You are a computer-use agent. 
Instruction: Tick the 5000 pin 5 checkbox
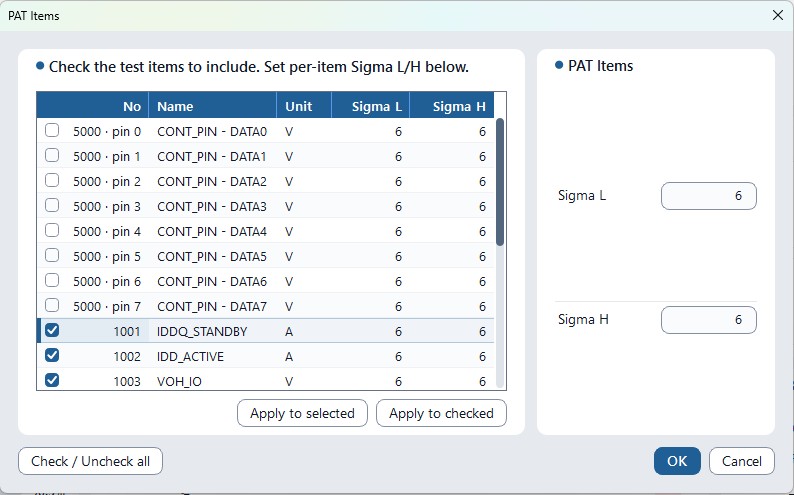[52, 256]
